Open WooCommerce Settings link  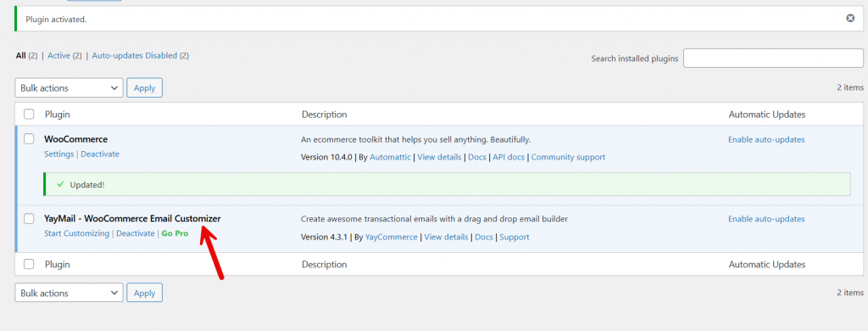58,154
